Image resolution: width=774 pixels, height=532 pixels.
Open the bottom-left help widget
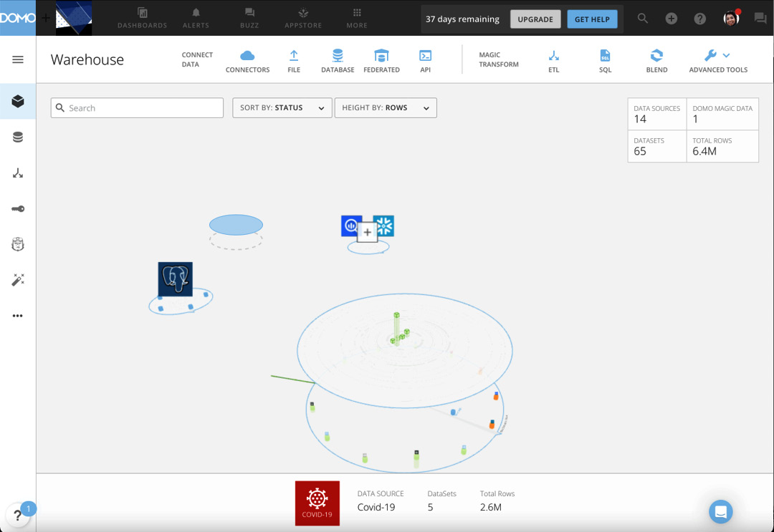pos(18,516)
